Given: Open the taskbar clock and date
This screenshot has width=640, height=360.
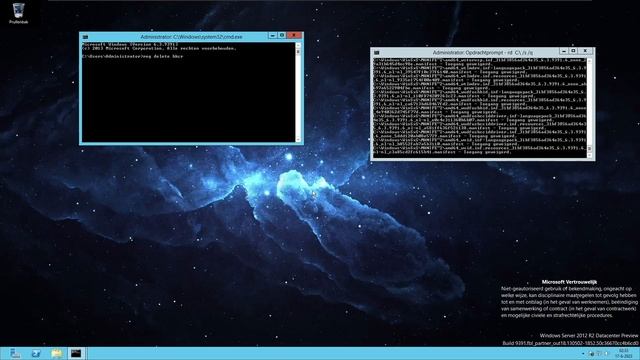Looking at the screenshot, I should (x=623, y=353).
